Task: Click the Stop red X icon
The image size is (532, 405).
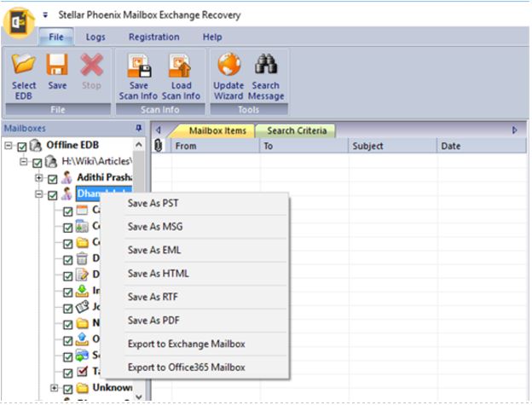Action: [91, 65]
